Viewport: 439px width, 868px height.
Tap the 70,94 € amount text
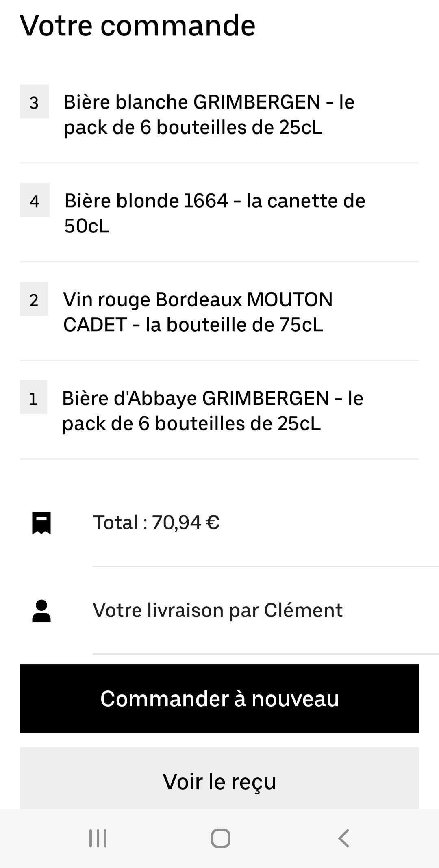point(186,523)
